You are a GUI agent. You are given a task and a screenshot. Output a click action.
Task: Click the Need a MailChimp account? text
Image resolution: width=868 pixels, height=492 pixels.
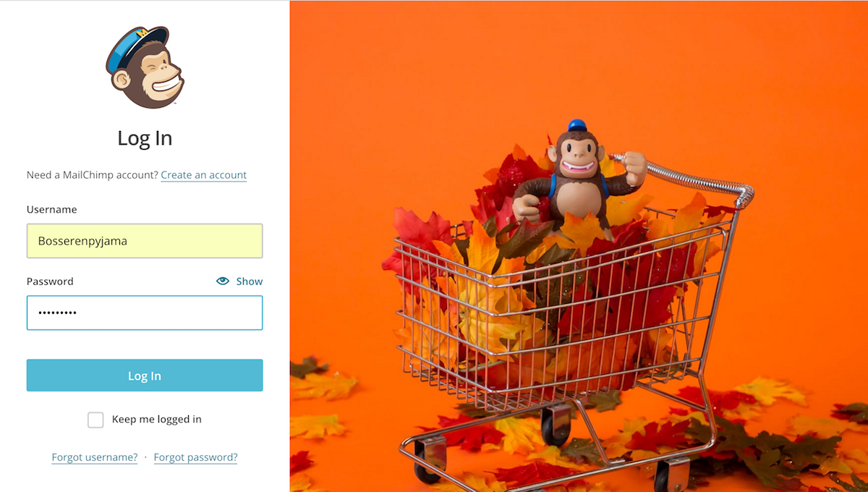(x=93, y=175)
